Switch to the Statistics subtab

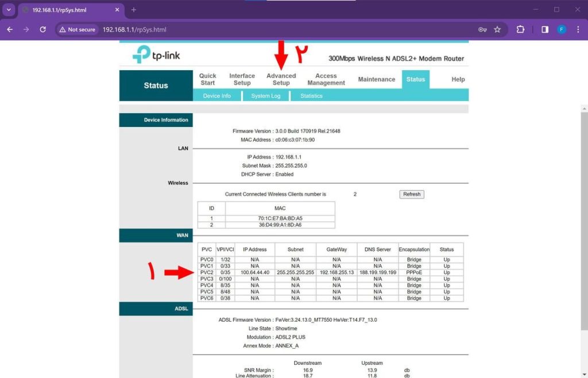point(311,95)
